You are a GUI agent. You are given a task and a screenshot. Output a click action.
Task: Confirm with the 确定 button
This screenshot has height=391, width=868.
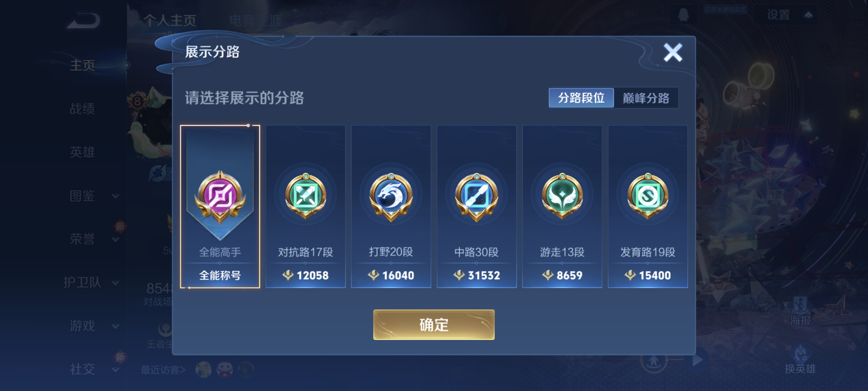pos(434,325)
